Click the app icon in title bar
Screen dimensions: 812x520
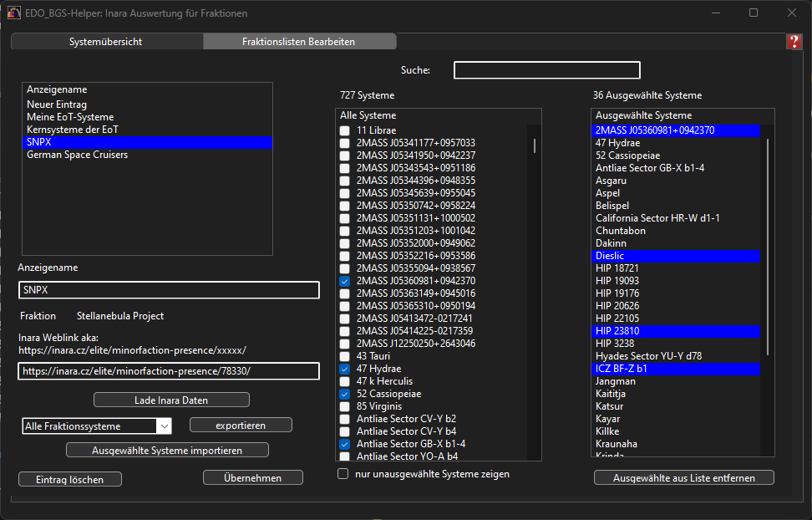pos(14,13)
